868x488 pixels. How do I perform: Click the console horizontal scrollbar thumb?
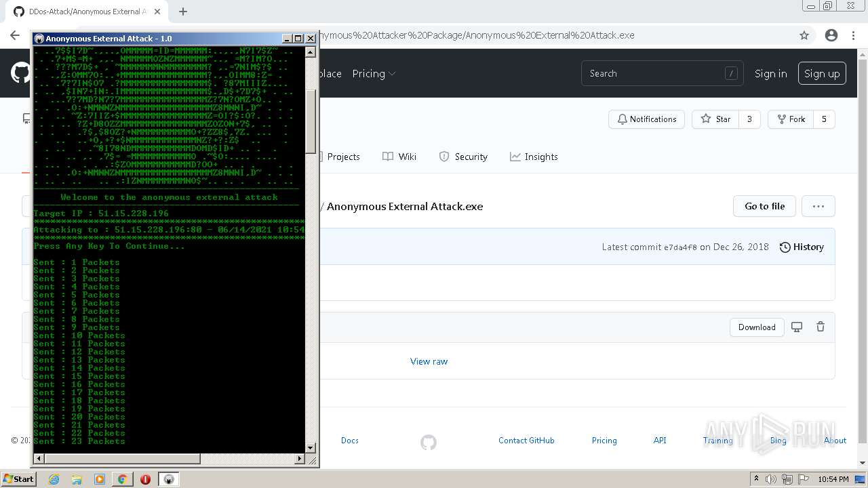pyautogui.click(x=122, y=459)
